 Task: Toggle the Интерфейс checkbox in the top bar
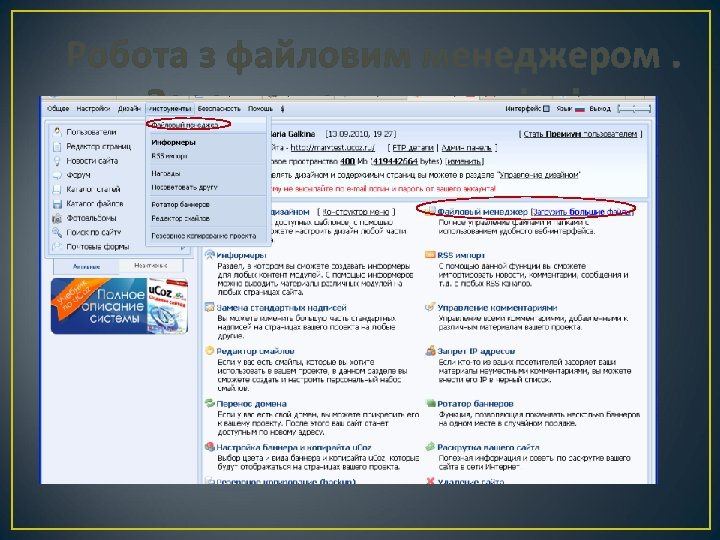(546, 109)
